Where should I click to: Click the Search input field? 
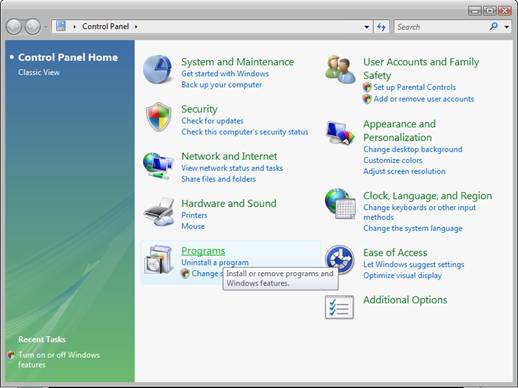pos(441,27)
